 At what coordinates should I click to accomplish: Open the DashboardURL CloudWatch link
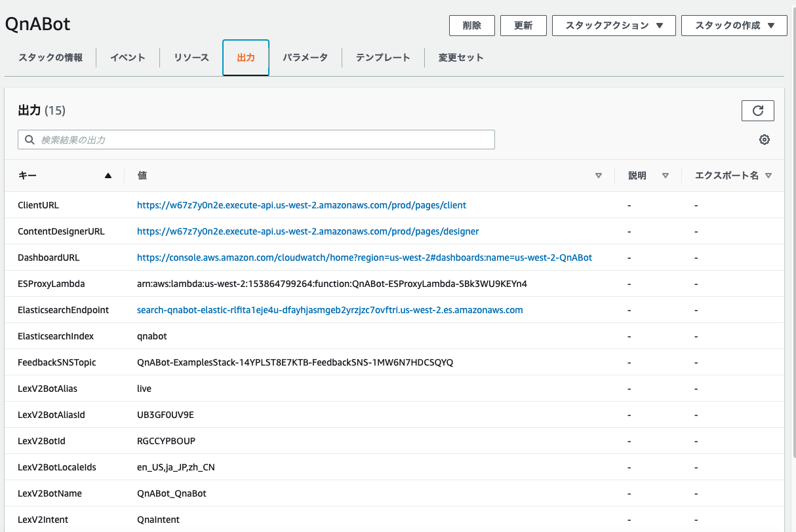pos(364,257)
